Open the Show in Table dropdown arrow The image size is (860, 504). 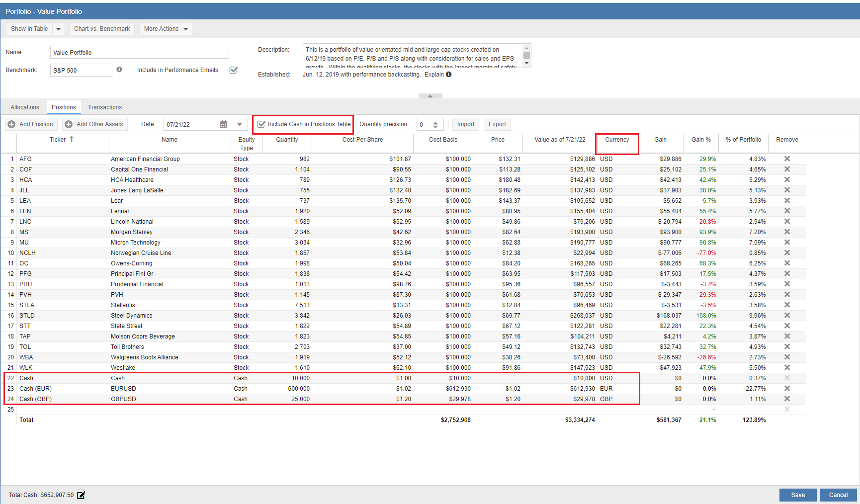(59, 29)
